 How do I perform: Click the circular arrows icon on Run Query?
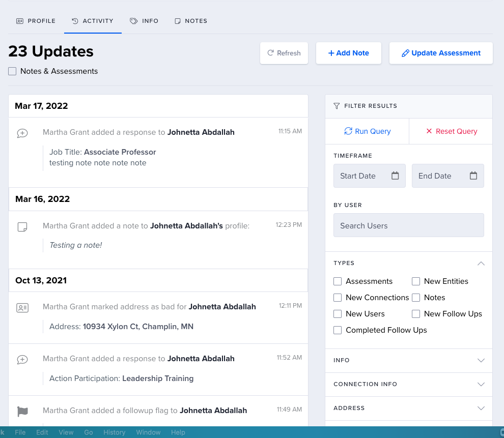[348, 131]
